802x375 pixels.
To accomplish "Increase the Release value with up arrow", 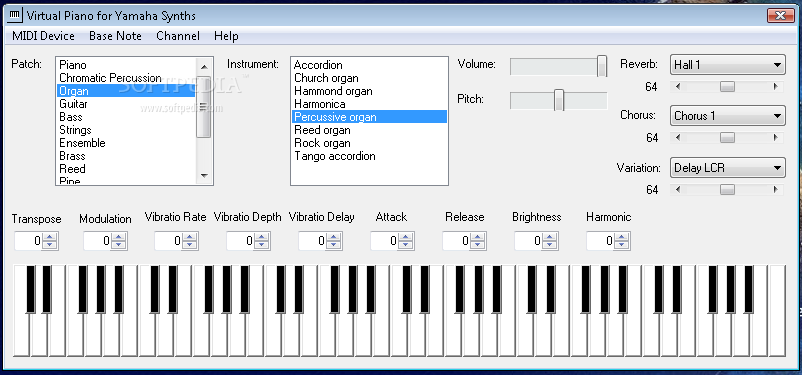I will click(x=478, y=236).
